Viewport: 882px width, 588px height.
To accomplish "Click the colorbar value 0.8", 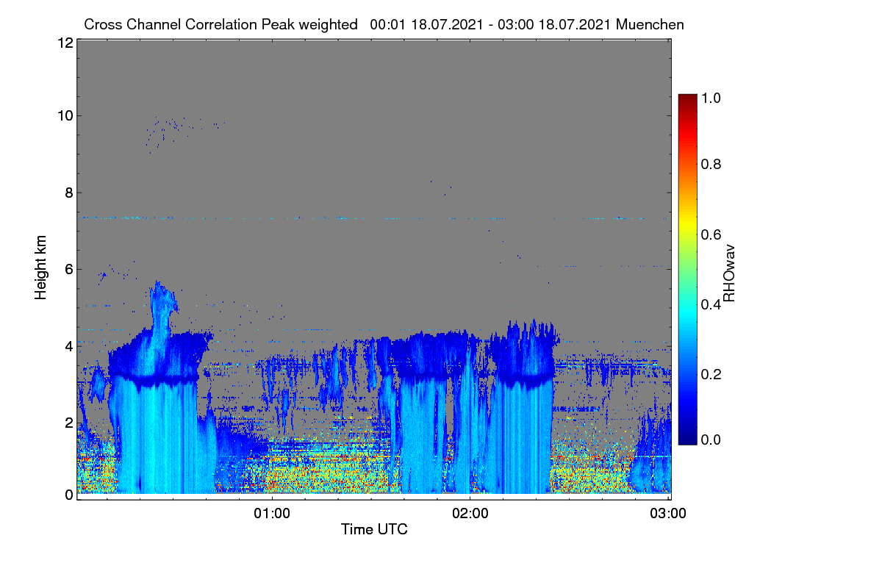I will pyautogui.click(x=712, y=164).
